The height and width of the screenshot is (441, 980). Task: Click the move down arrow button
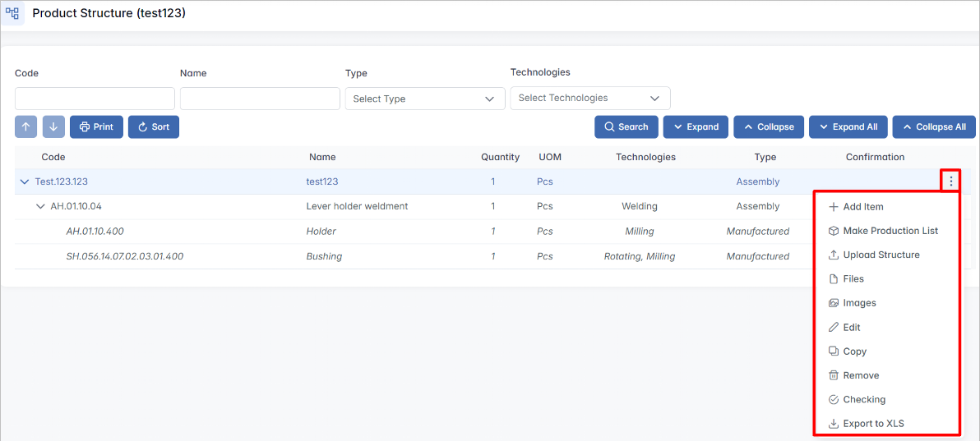pyautogui.click(x=53, y=126)
